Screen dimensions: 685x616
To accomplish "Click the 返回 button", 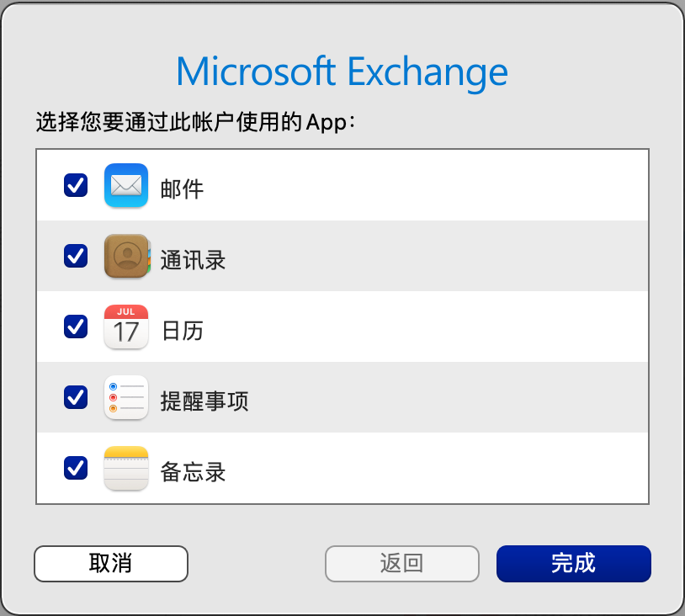I will (x=401, y=564).
